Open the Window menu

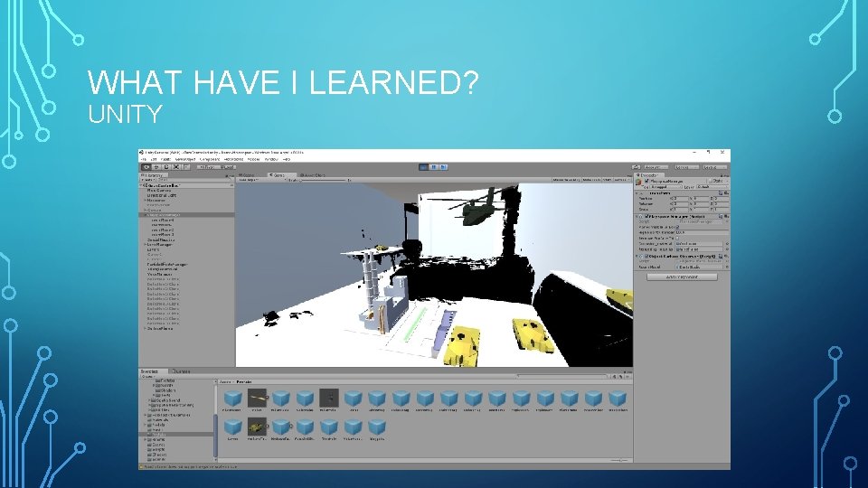click(269, 159)
